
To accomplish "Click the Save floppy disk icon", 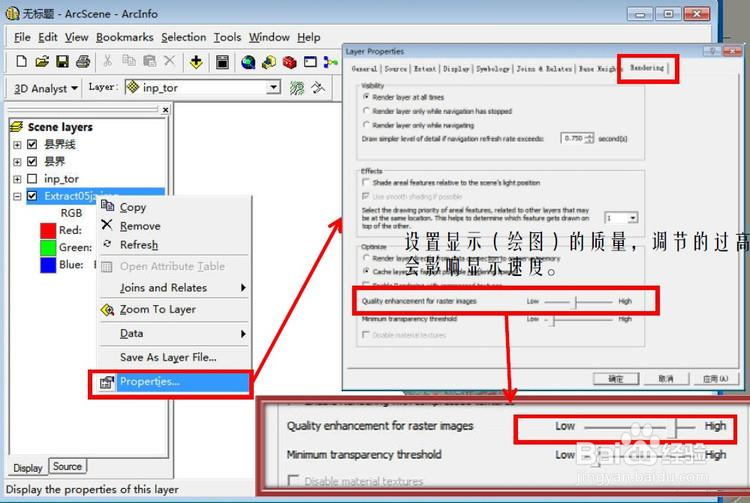I will (62, 61).
